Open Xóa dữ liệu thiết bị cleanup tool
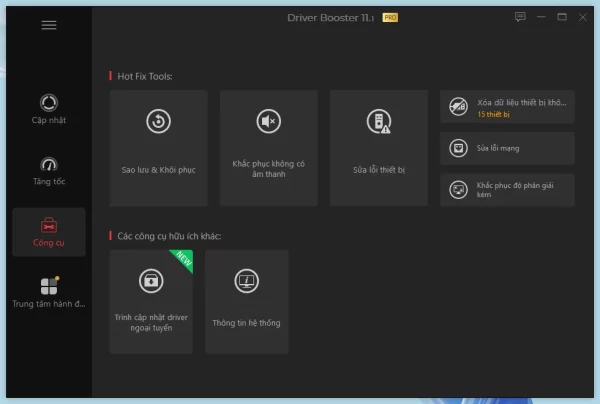Viewport: 600px width, 404px height. pyautogui.click(x=507, y=107)
